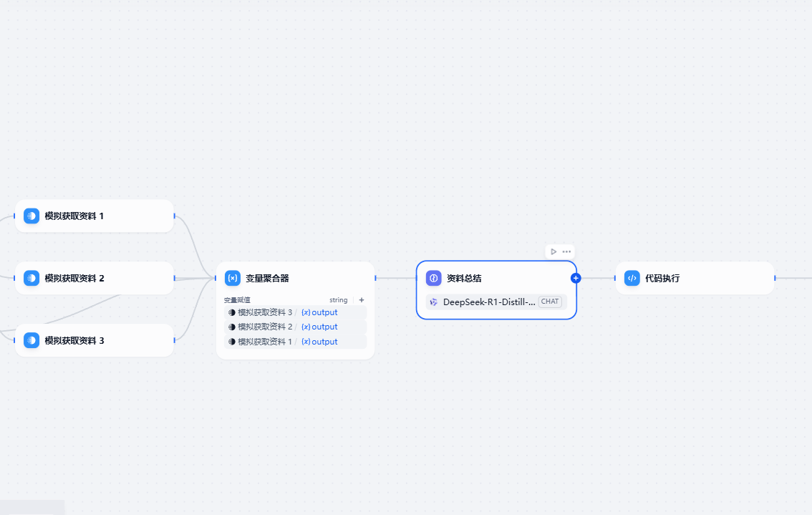Select the 模拟获取资料 3 output variable row
The image size is (812, 515).
(x=295, y=312)
